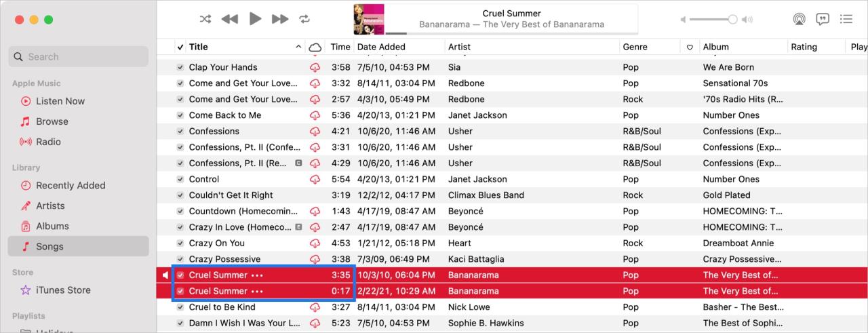The image size is (868, 333).
Task: Click the Play button
Action: coord(255,19)
